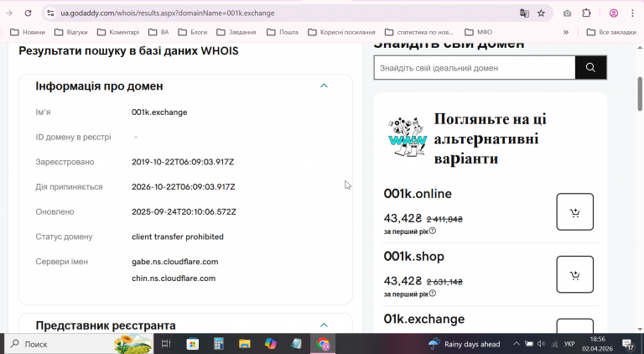Add 001k.online to cart
The height and width of the screenshot is (354, 644).
[575, 212]
